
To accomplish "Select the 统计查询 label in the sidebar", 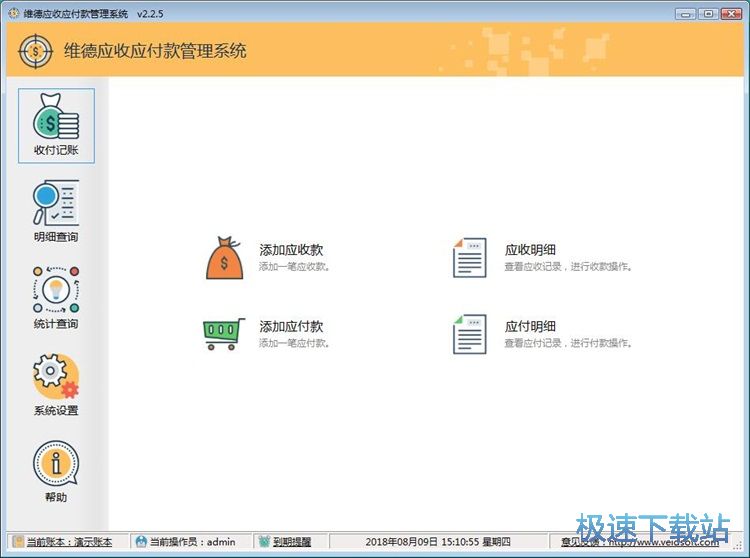I will coord(56,324).
